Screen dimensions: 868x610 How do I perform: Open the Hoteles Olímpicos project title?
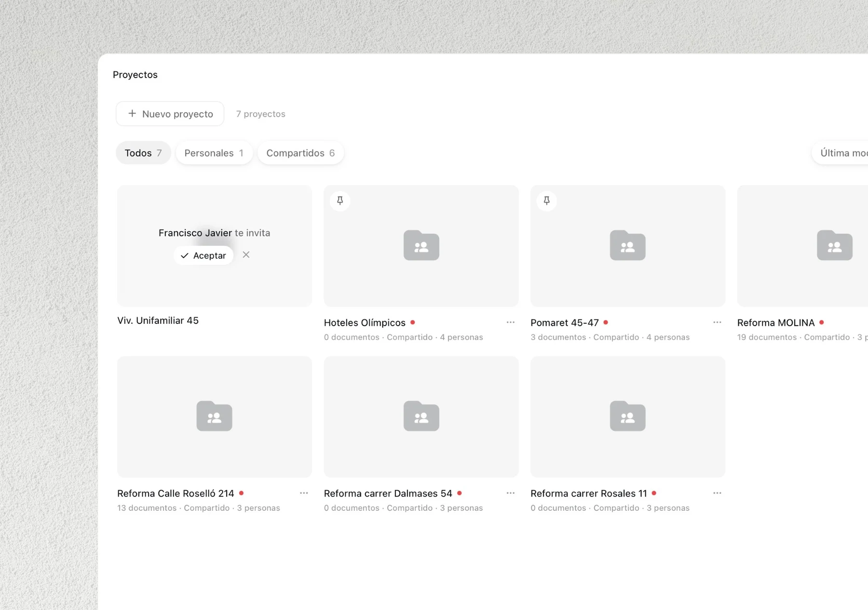tap(365, 322)
